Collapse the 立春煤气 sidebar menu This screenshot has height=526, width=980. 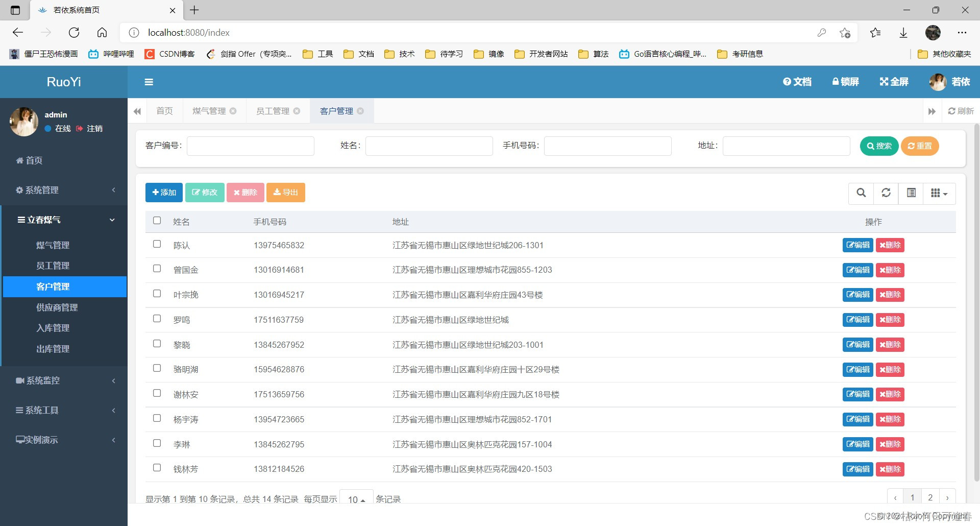tap(64, 220)
